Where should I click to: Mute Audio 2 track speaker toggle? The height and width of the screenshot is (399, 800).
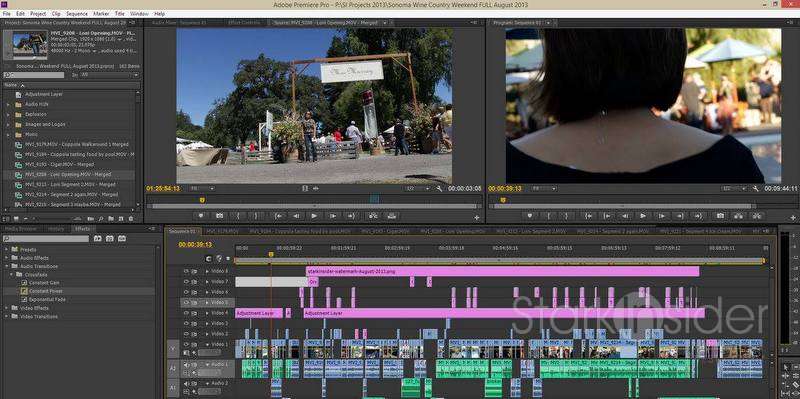(x=186, y=384)
